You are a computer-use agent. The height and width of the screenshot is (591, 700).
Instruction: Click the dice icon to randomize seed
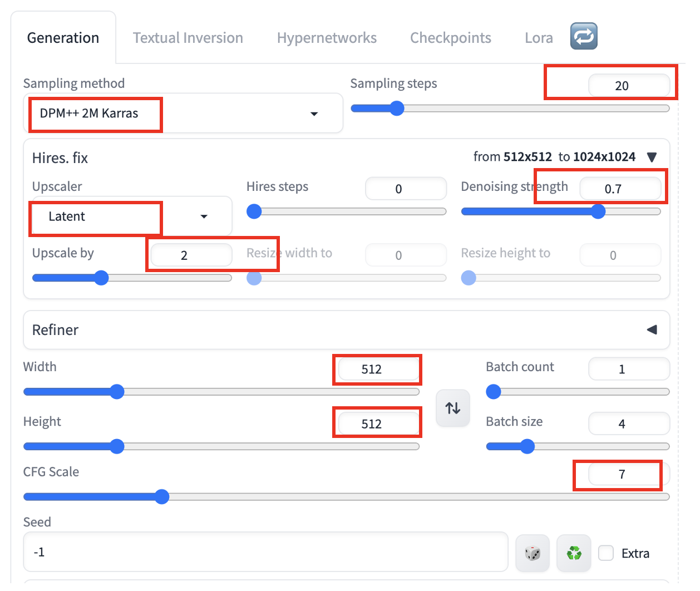point(533,553)
